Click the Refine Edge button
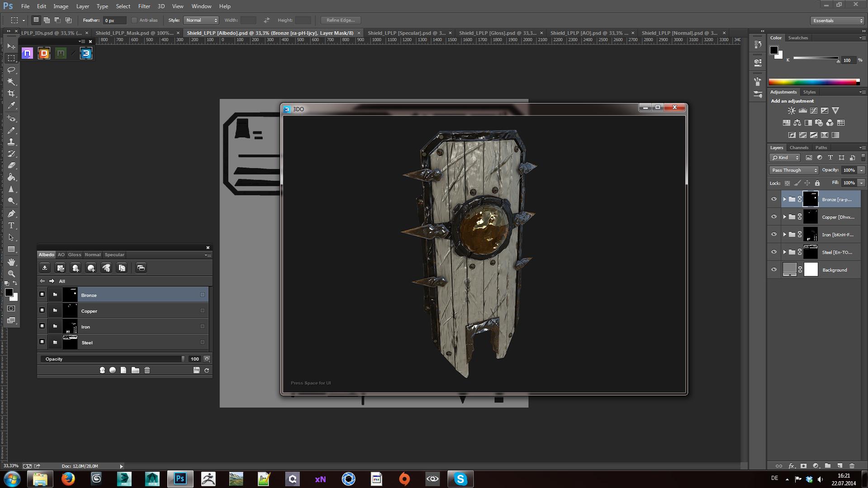Image resolution: width=868 pixels, height=488 pixels. pyautogui.click(x=341, y=20)
